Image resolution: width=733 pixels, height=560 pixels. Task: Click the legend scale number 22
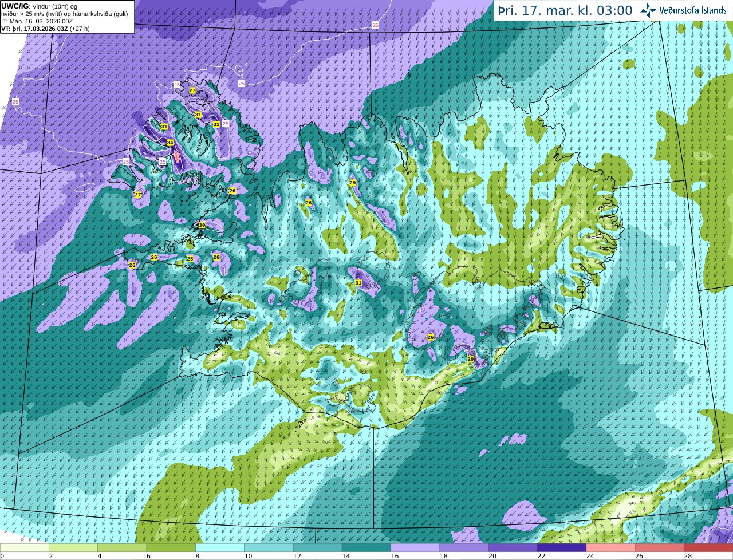point(541,556)
